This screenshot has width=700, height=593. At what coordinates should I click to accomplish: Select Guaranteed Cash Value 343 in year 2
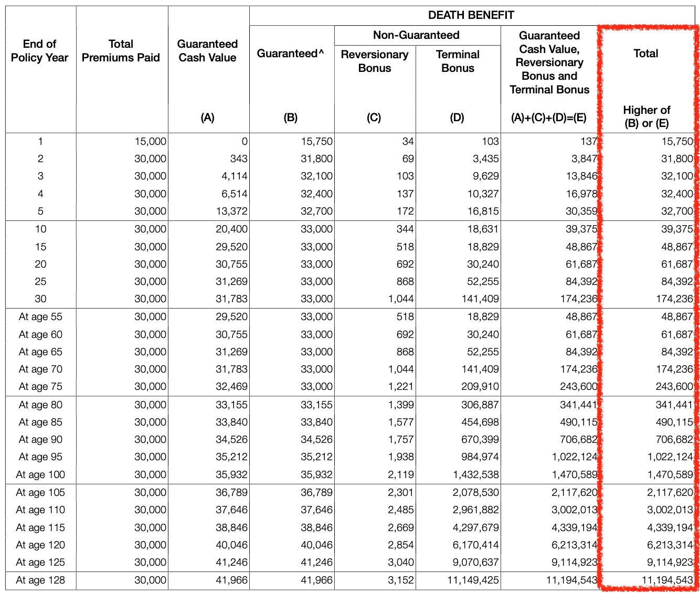point(239,158)
